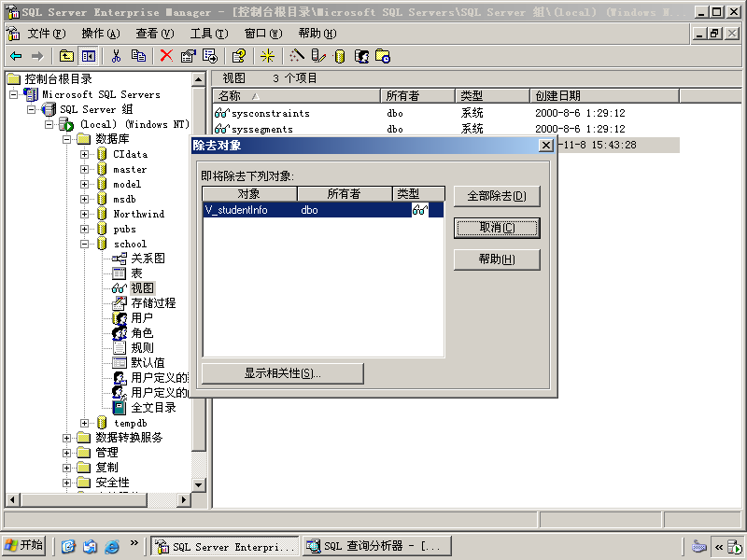Toggle the console tree show/hide icon
This screenshot has height=560, width=747.
(x=88, y=56)
